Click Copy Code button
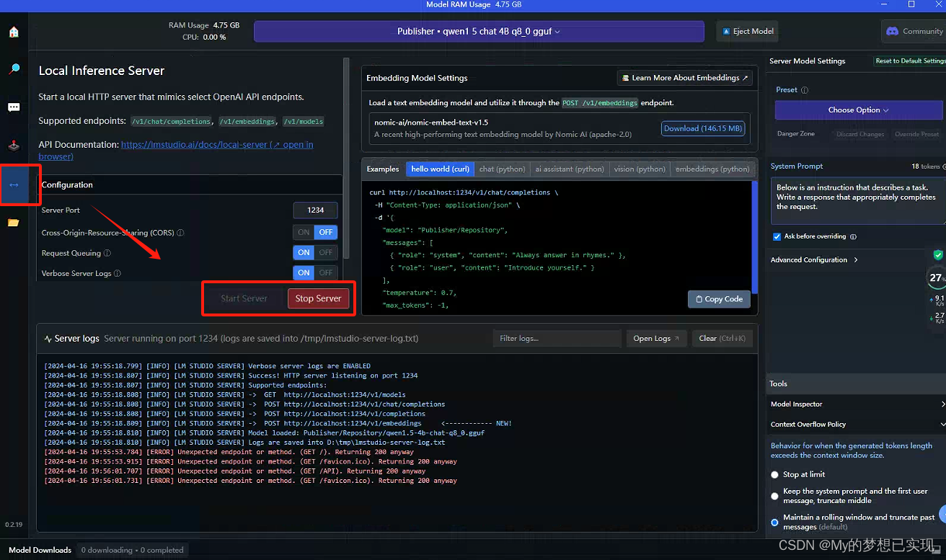The image size is (946, 560). (x=719, y=299)
